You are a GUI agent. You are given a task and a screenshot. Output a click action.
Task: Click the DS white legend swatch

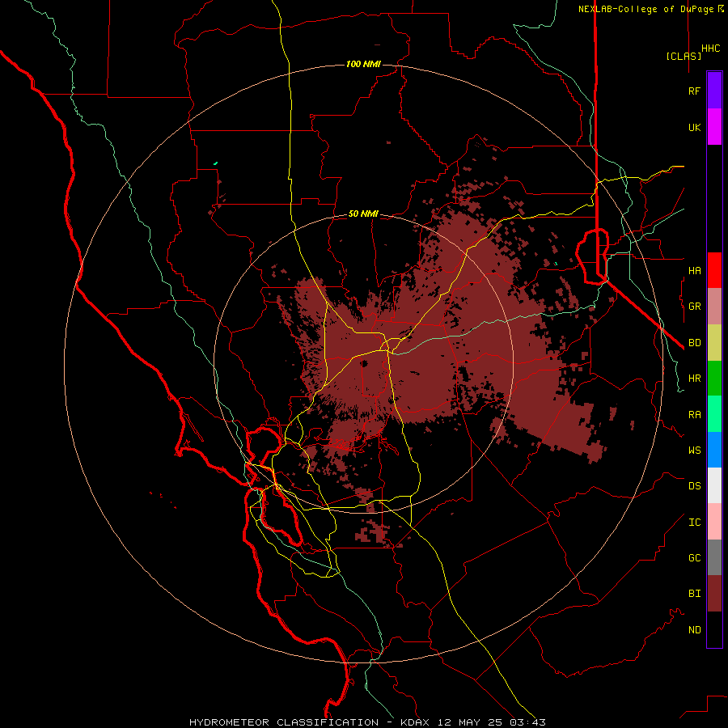[714, 485]
